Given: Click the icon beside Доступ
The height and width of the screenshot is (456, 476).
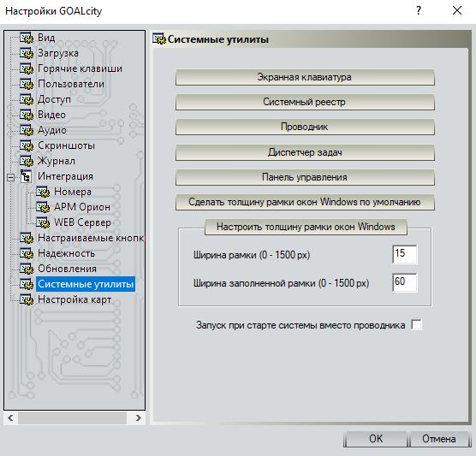Looking at the screenshot, I should click(x=27, y=99).
